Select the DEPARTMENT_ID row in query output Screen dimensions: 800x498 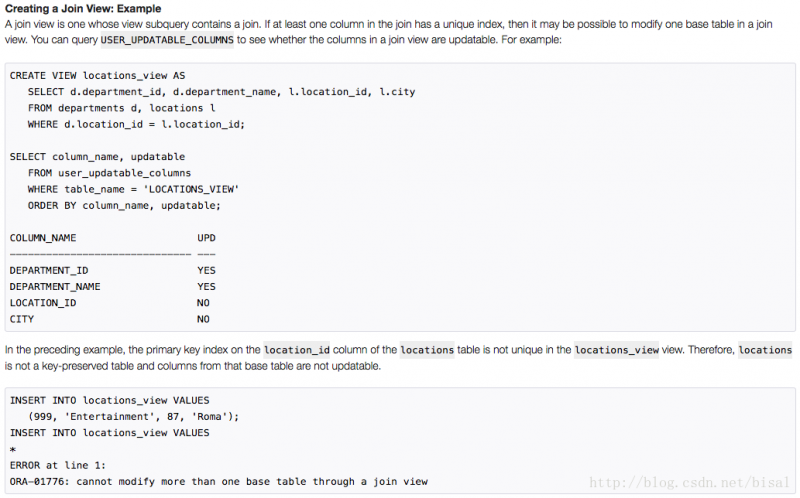(49, 270)
